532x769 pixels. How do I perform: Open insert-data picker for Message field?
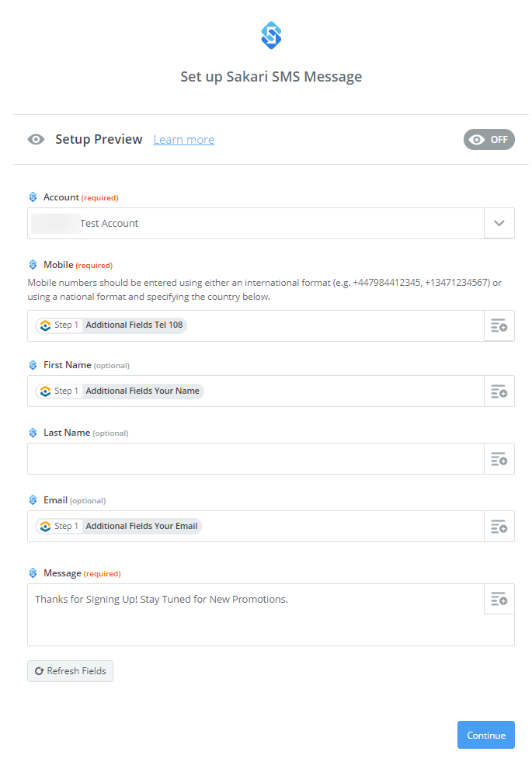[499, 600]
